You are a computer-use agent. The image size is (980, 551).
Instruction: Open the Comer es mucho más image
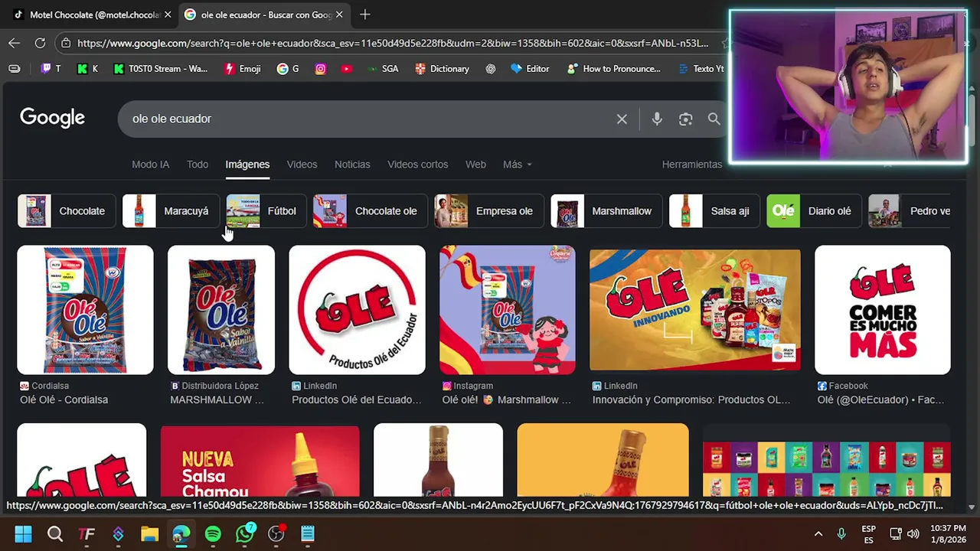883,310
